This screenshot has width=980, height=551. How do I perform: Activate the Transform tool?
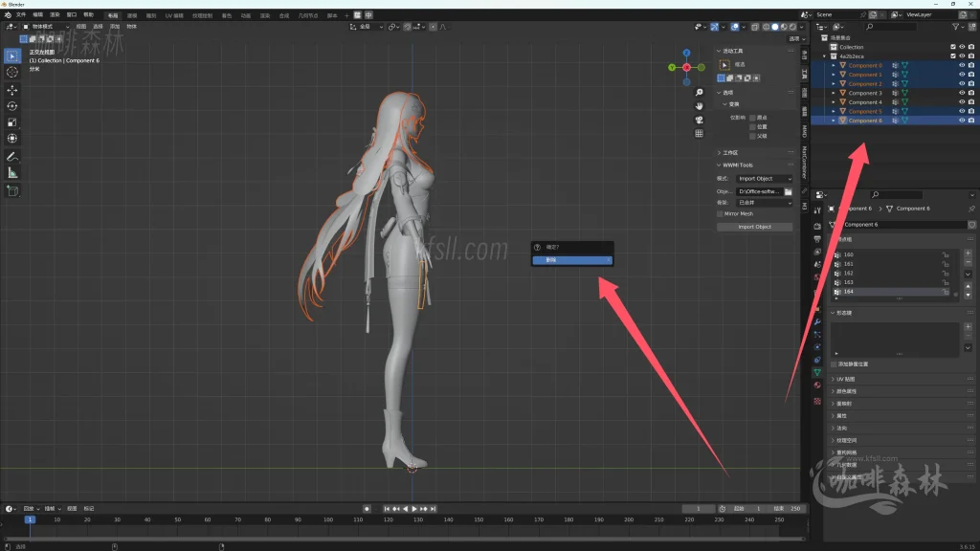(11, 139)
